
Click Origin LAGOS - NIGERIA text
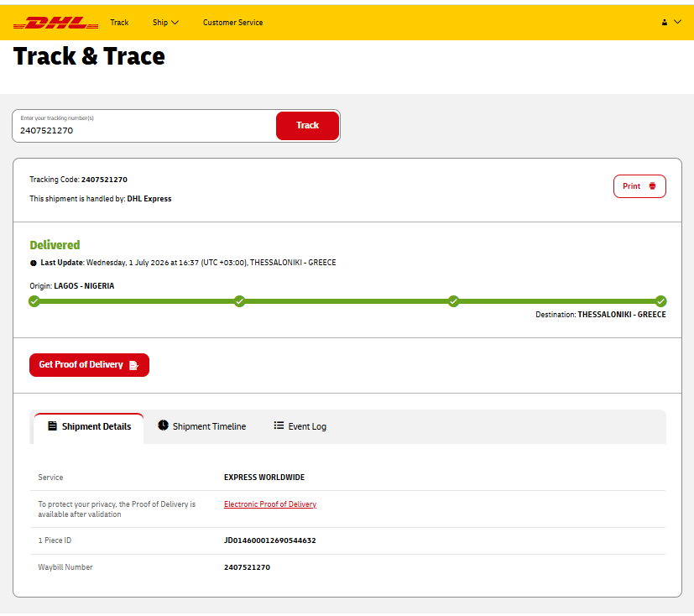(71, 286)
